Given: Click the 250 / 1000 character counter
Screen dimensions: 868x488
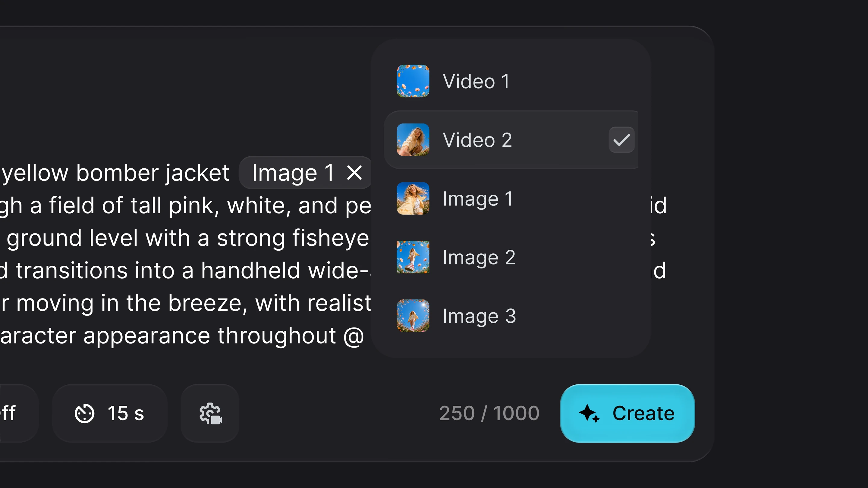Looking at the screenshot, I should pyautogui.click(x=489, y=413).
